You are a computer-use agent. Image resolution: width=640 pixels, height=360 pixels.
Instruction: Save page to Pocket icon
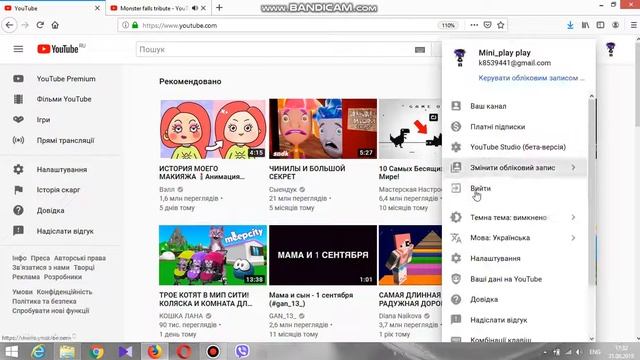[x=487, y=25]
